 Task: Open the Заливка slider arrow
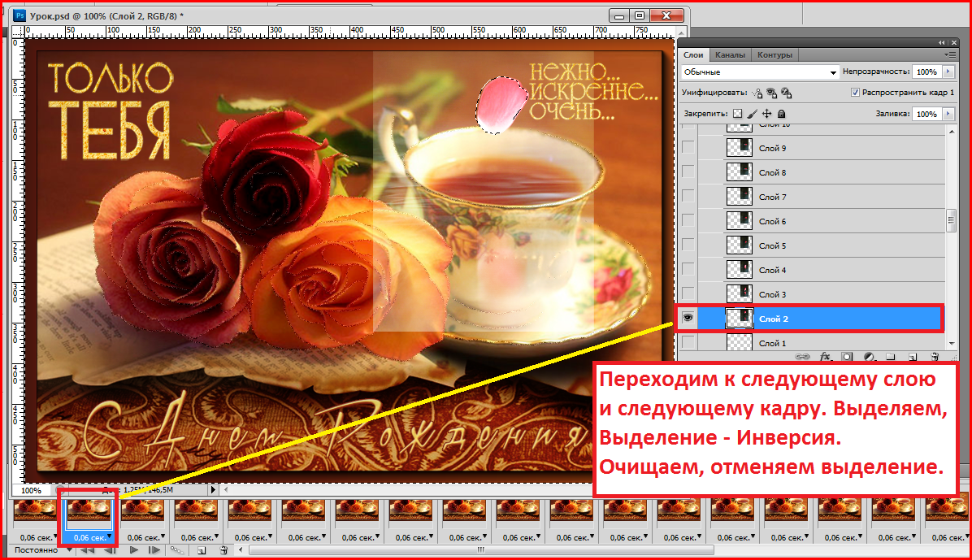pyautogui.click(x=948, y=114)
